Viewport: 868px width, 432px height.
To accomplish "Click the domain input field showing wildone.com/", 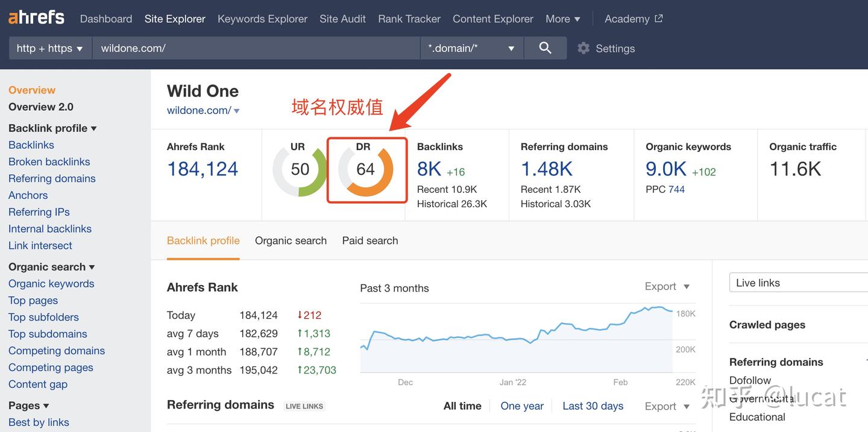I will tap(241, 48).
